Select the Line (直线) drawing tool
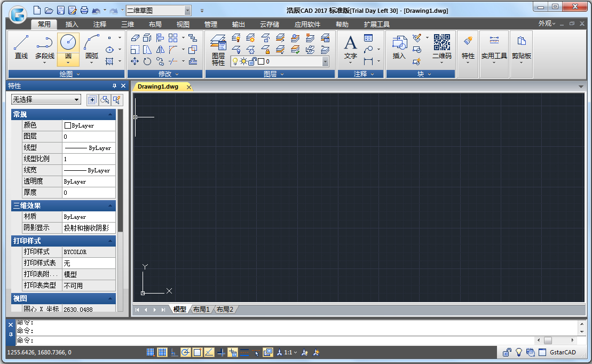This screenshot has width=592, height=364. (21, 47)
